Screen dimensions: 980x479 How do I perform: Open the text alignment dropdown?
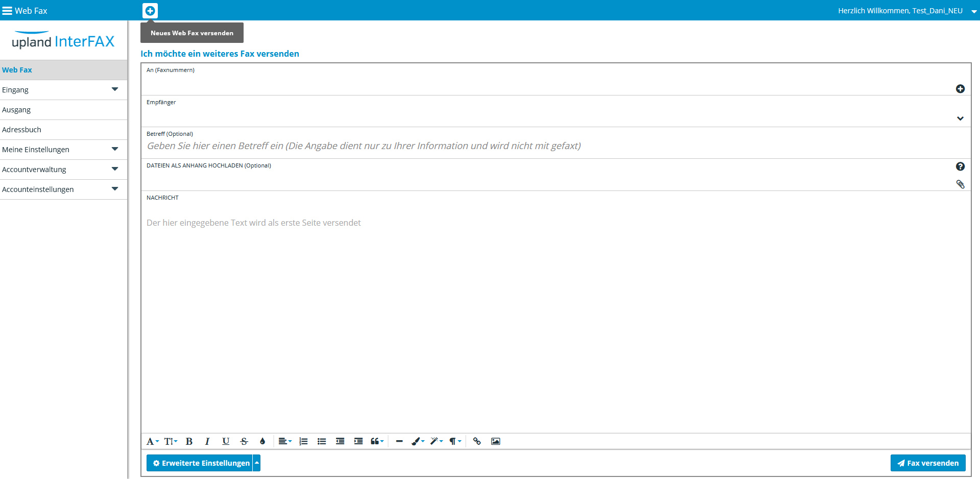[285, 441]
